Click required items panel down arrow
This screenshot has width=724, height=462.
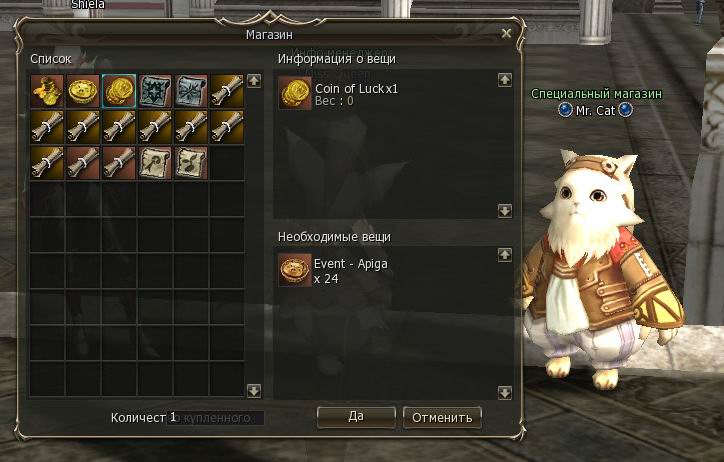[505, 393]
